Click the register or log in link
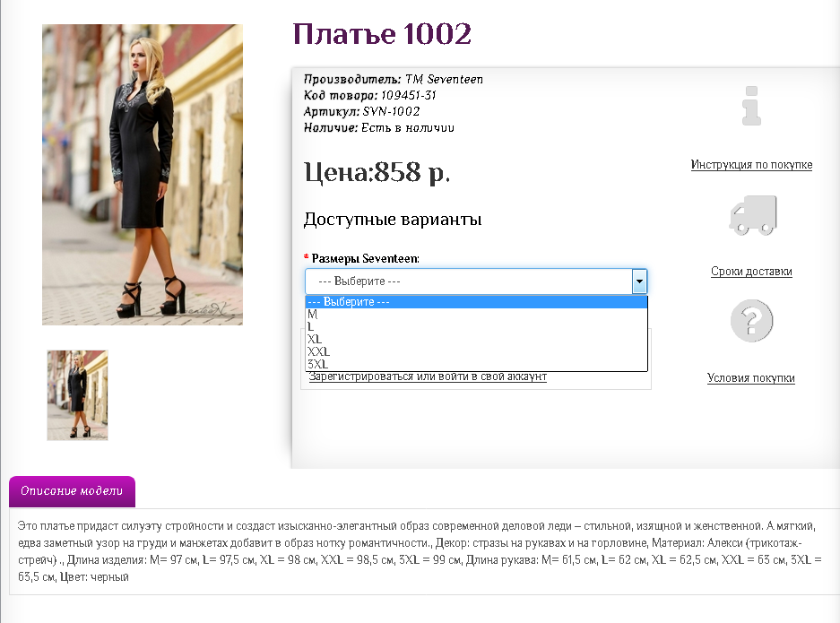 pyautogui.click(x=428, y=377)
